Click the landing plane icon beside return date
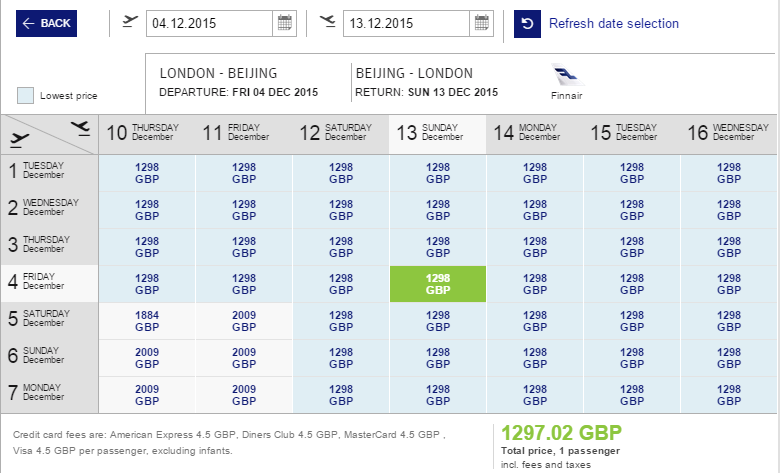 pyautogui.click(x=327, y=21)
